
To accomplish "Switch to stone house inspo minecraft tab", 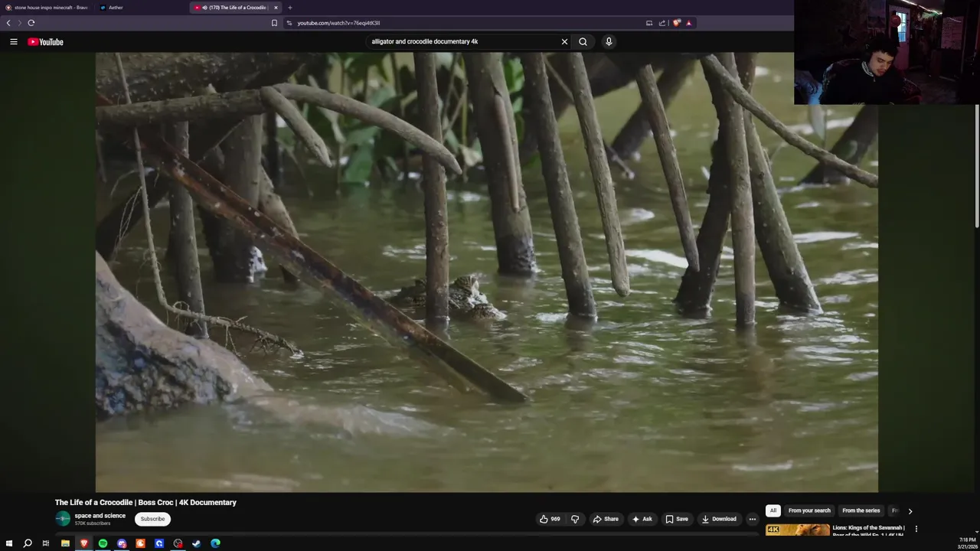I will (47, 8).
